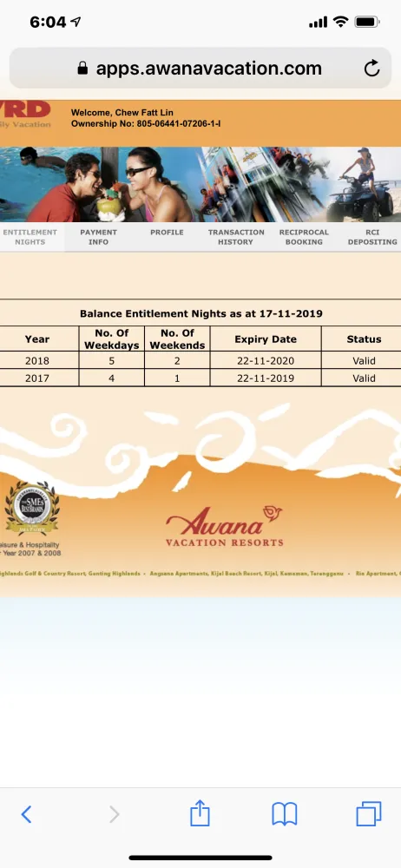Tap the header banner photo
The width and height of the screenshot is (401, 868).
(x=200, y=184)
